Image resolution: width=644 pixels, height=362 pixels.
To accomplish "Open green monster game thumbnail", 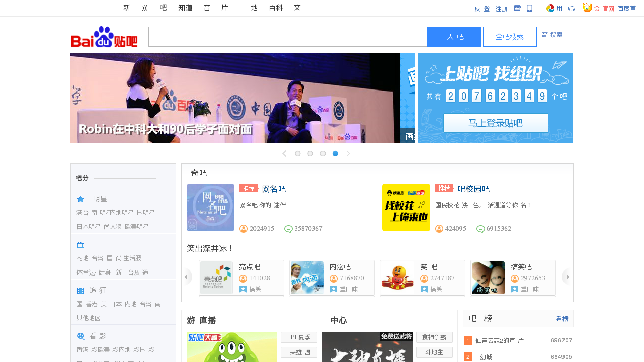I will pyautogui.click(x=232, y=347).
